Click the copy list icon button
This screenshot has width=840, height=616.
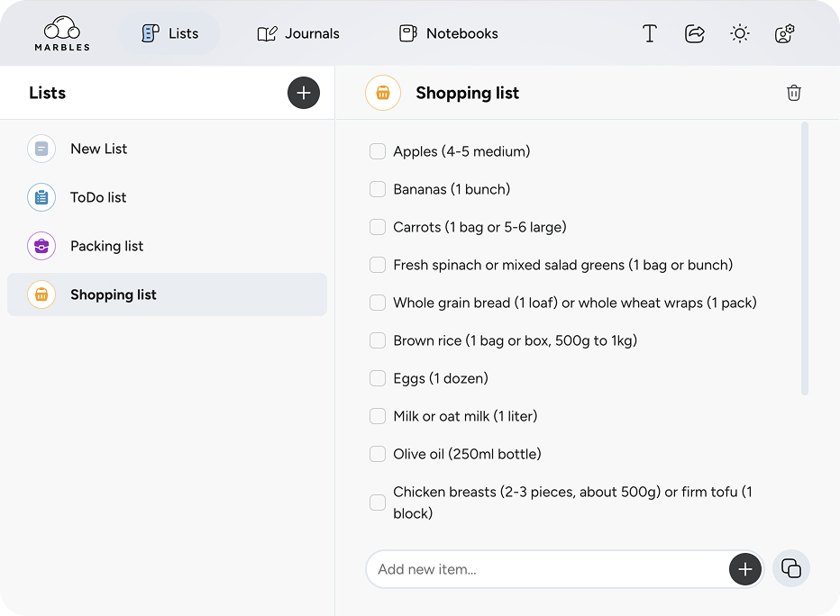(791, 568)
